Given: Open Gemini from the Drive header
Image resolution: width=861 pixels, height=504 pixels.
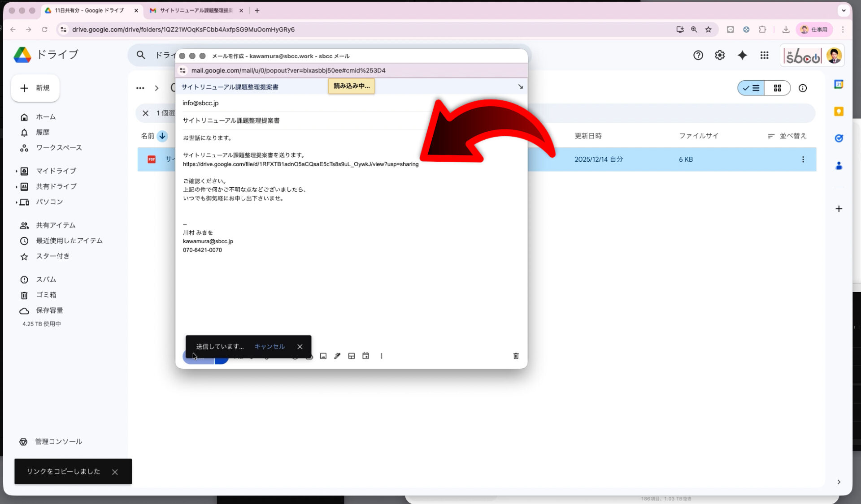Looking at the screenshot, I should click(x=743, y=55).
